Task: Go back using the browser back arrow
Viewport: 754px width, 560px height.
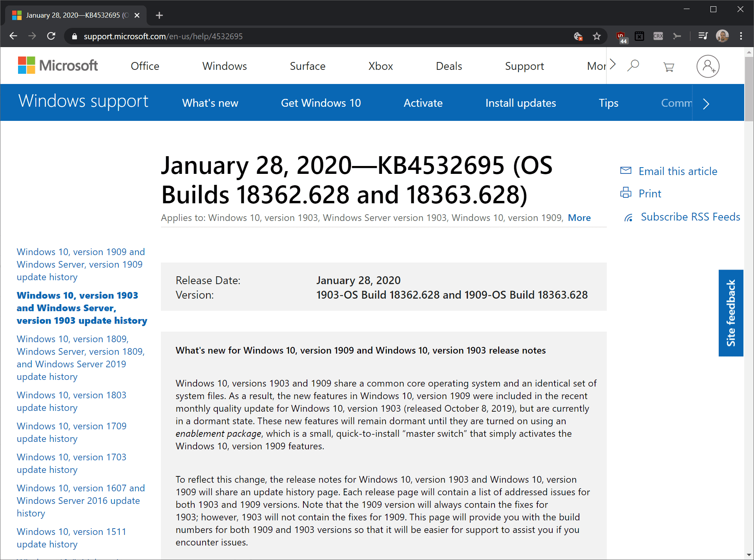Action: click(13, 36)
